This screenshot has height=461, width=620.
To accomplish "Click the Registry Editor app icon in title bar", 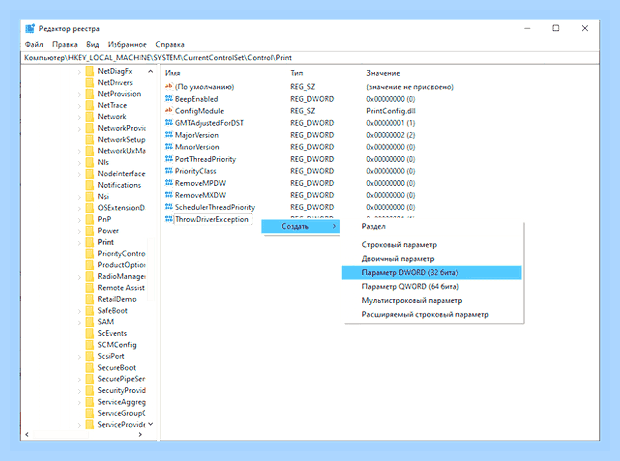I will tap(30, 28).
